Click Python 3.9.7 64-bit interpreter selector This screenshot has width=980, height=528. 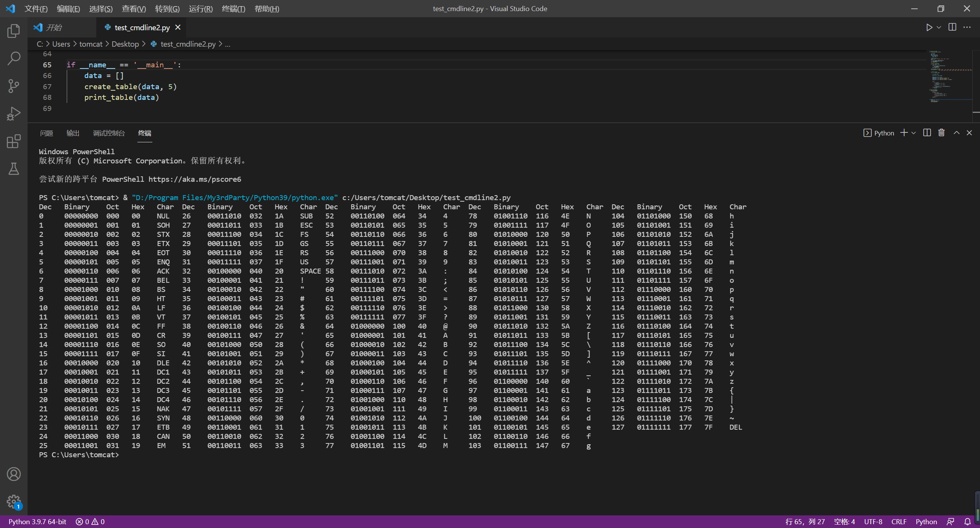click(x=38, y=522)
